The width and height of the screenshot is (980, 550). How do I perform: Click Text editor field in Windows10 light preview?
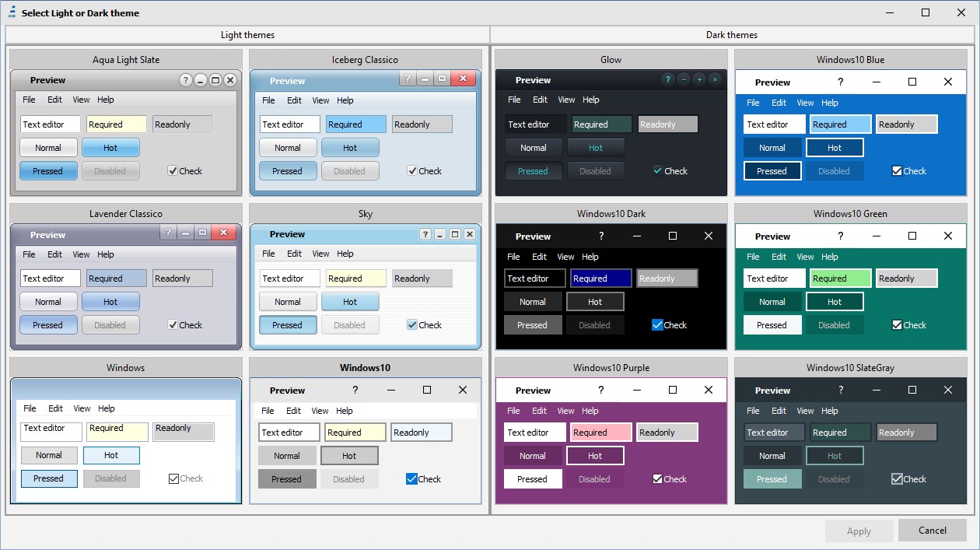coord(289,433)
